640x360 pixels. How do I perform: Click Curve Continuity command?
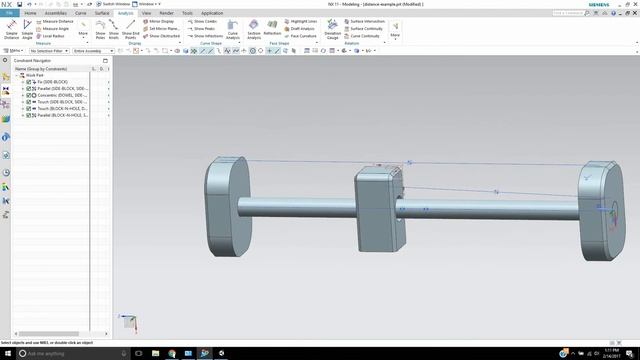coord(362,36)
